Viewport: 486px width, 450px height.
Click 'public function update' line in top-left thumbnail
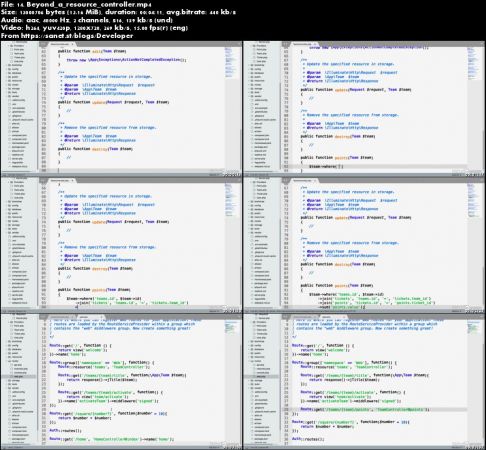[x=113, y=102]
